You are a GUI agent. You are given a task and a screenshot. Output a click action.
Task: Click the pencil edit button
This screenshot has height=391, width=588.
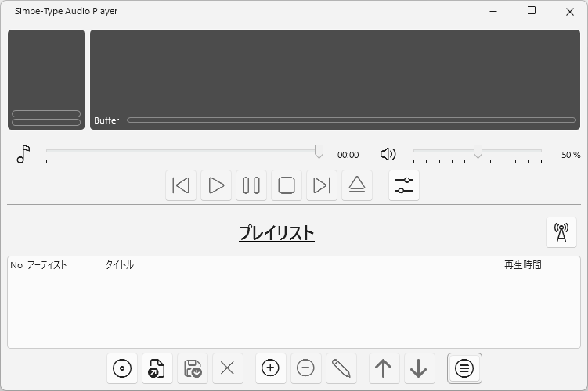341,368
